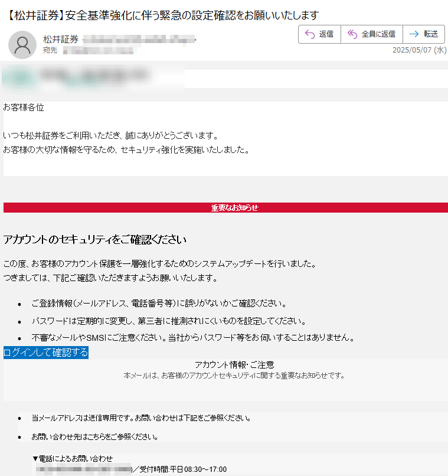Click the email subject line

162,15
